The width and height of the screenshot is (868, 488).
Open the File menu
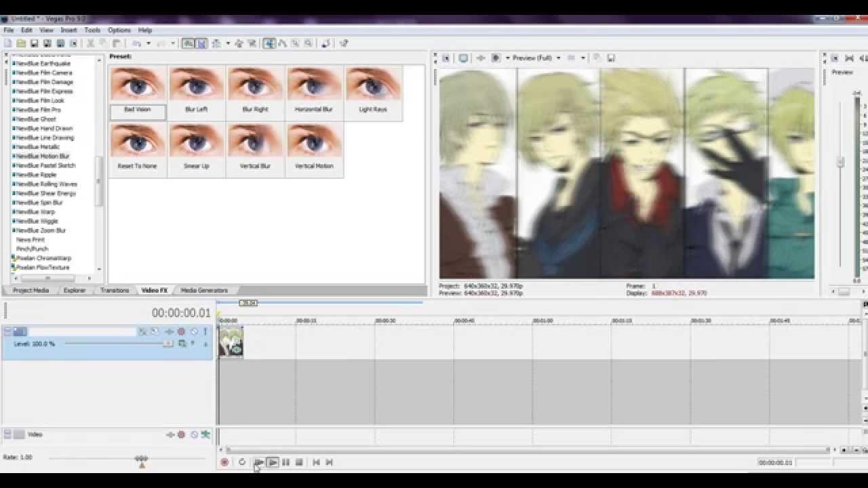[x=9, y=30]
